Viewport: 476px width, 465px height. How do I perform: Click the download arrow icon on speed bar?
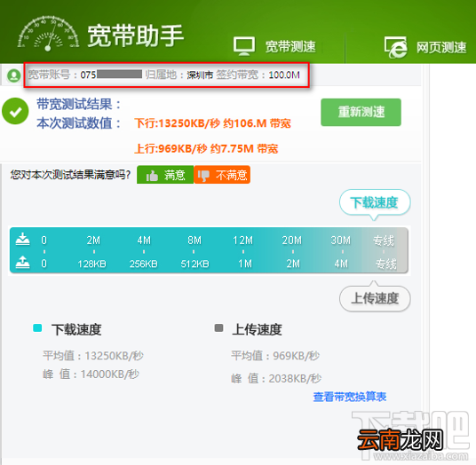tap(23, 239)
